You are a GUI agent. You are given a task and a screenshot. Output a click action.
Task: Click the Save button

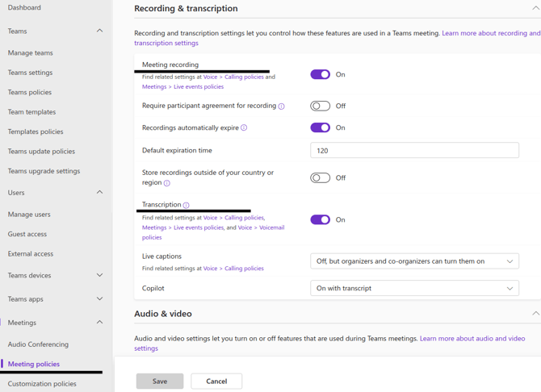point(160,382)
